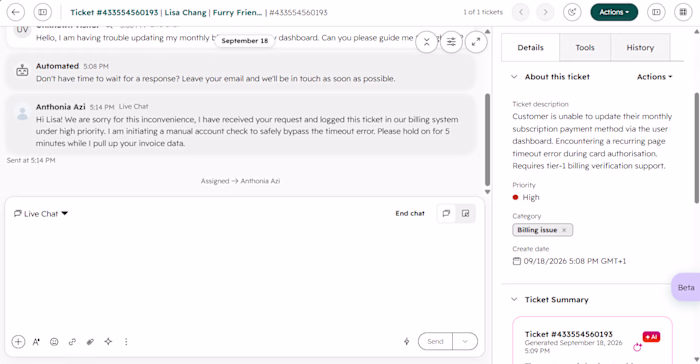Click the 1 of 1 tickets counter
The width and height of the screenshot is (700, 364).
point(483,12)
